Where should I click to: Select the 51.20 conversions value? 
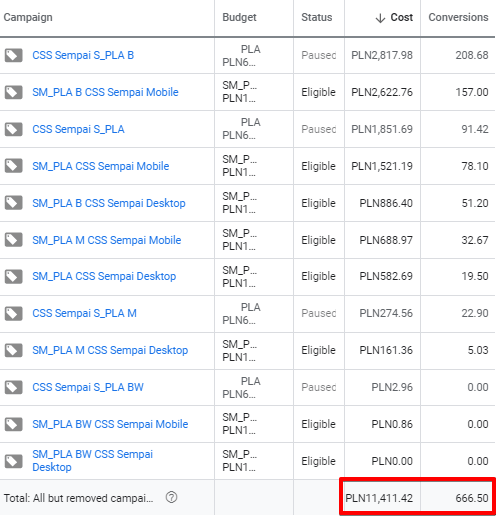coord(475,203)
